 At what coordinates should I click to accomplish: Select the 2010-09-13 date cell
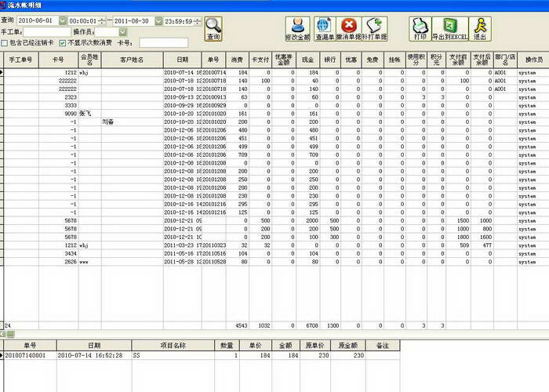coord(183,97)
